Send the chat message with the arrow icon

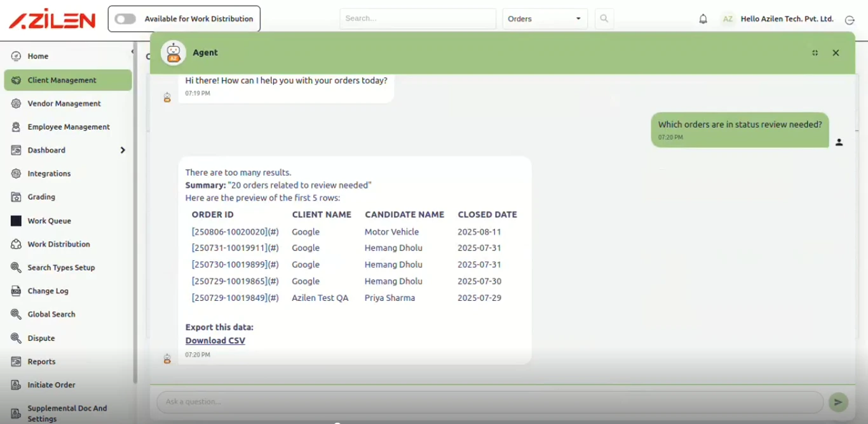tap(838, 402)
